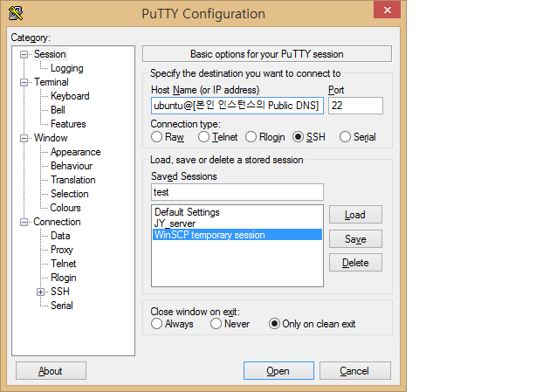Open the Behaviour category
Image resolution: width=536 pixels, height=392 pixels.
tap(72, 166)
